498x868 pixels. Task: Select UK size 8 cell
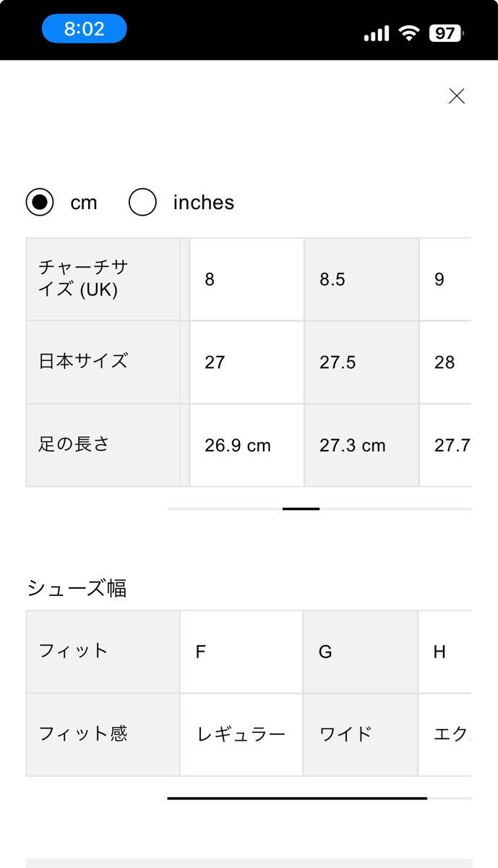coord(246,280)
